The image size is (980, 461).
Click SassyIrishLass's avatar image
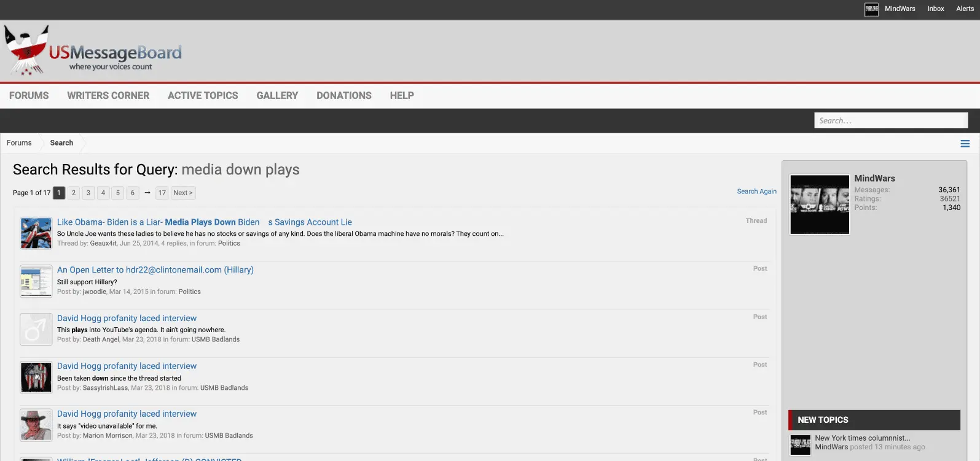point(36,378)
